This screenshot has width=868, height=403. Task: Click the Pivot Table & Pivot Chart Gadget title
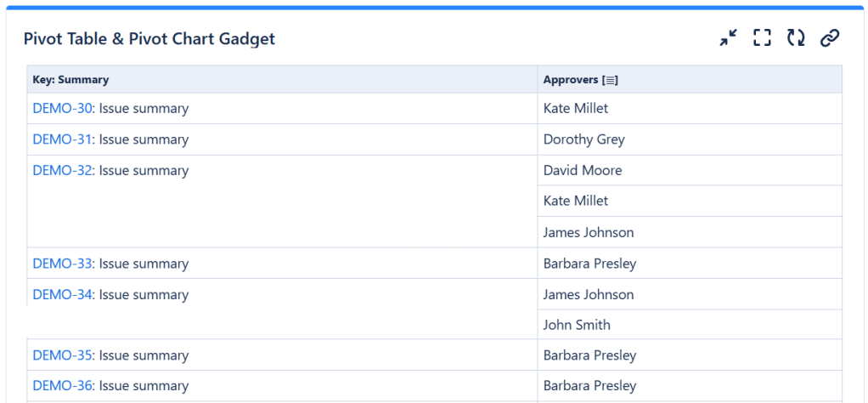(x=149, y=39)
